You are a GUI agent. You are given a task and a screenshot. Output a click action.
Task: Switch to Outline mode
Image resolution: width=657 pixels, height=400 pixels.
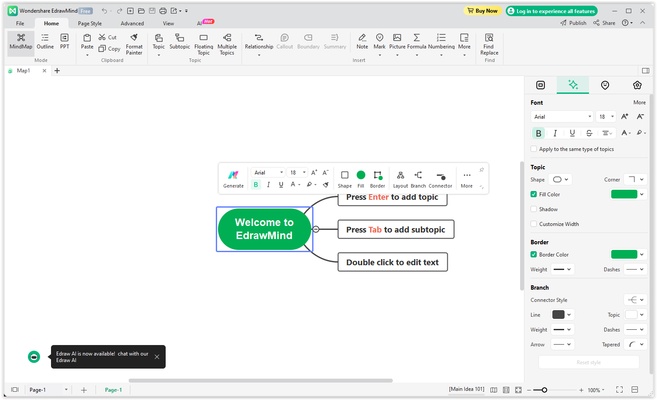point(45,41)
